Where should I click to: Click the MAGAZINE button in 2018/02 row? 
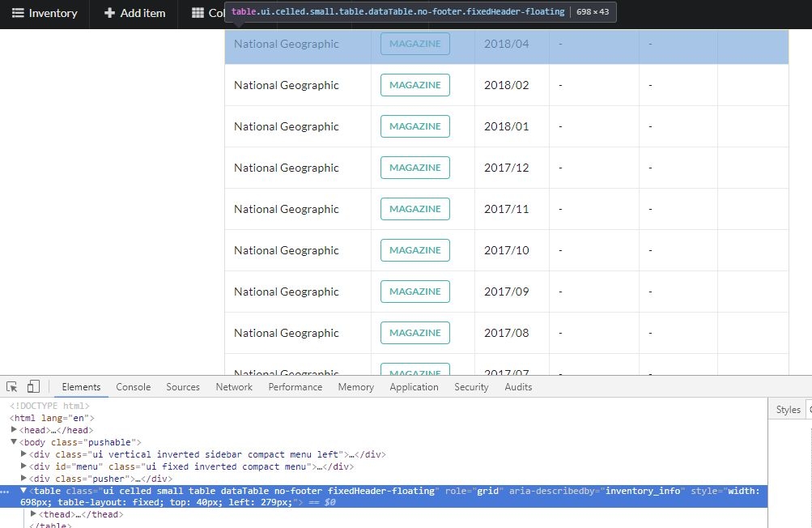pyautogui.click(x=415, y=85)
